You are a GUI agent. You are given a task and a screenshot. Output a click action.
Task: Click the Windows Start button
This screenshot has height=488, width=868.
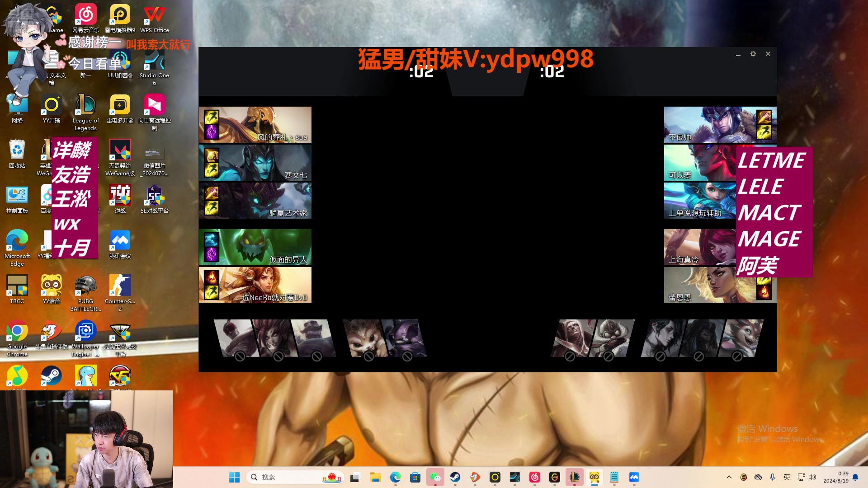click(x=235, y=477)
